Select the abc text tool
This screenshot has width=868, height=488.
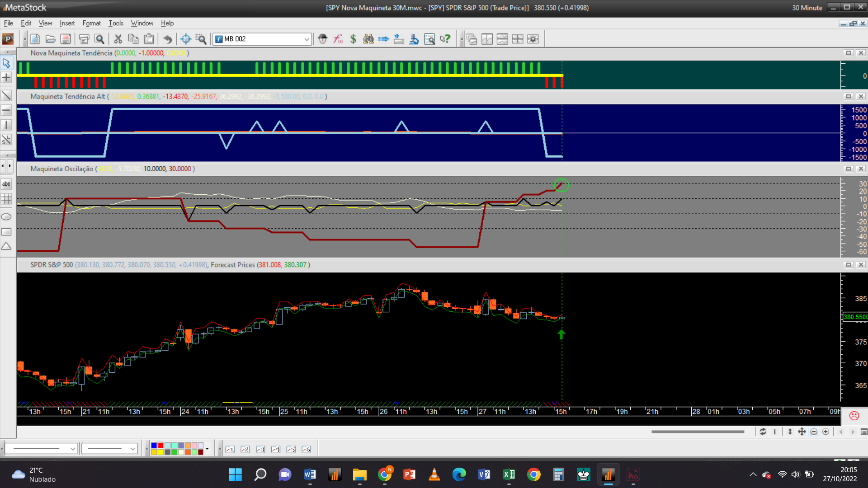click(6, 184)
